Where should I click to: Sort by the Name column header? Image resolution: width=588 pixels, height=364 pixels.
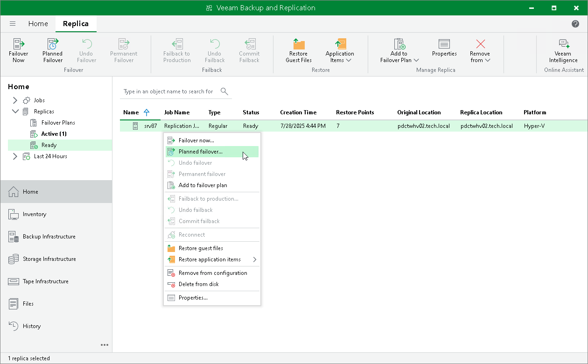[131, 112]
